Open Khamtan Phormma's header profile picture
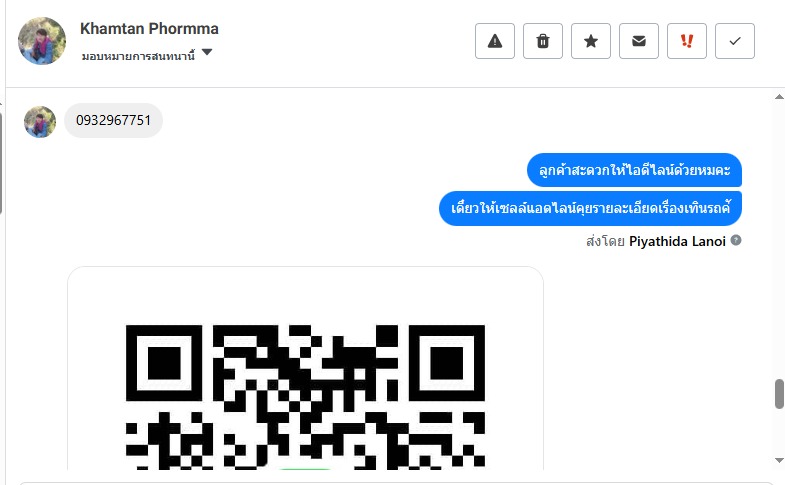This screenshot has width=785, height=485. tap(42, 41)
